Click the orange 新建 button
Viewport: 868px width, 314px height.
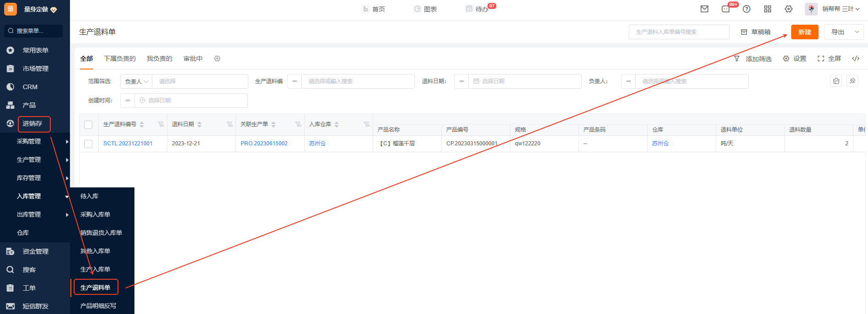click(x=804, y=32)
